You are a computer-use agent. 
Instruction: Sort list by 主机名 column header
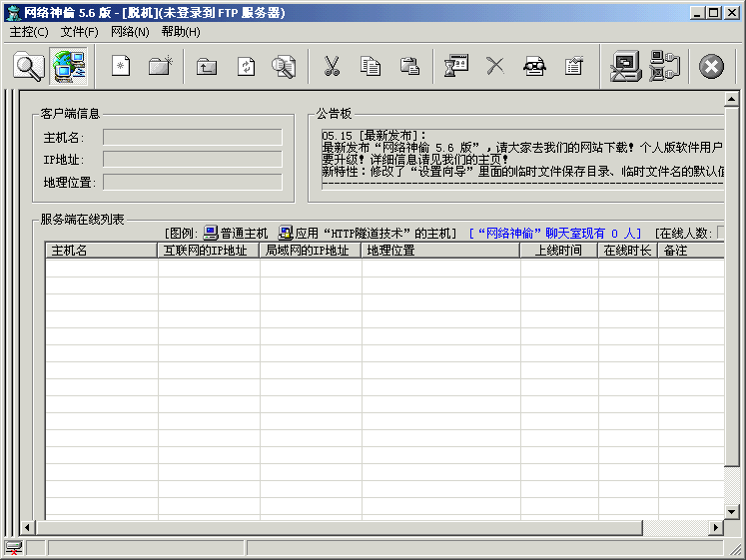(101, 251)
